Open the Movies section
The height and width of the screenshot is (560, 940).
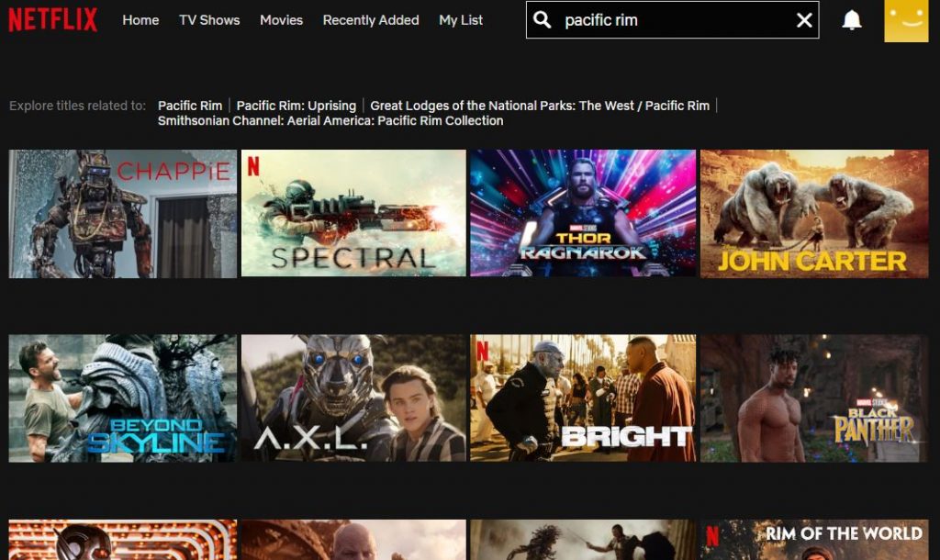(x=281, y=20)
